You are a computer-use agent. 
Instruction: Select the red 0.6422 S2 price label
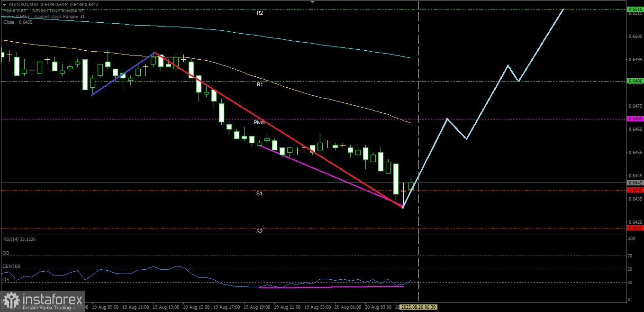(x=635, y=228)
